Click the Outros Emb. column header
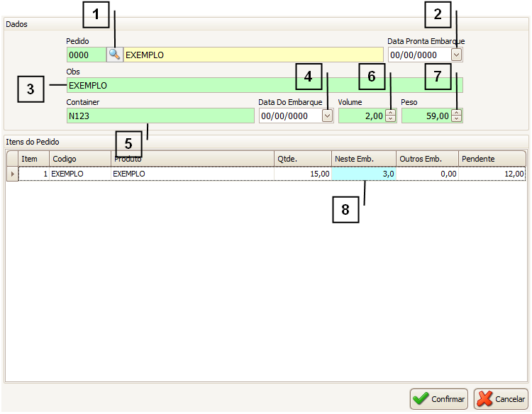The image size is (532, 414). (x=426, y=159)
